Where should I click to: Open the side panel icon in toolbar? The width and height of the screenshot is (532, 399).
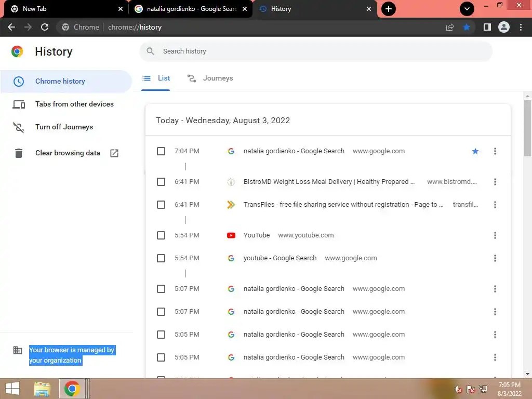tap(487, 27)
